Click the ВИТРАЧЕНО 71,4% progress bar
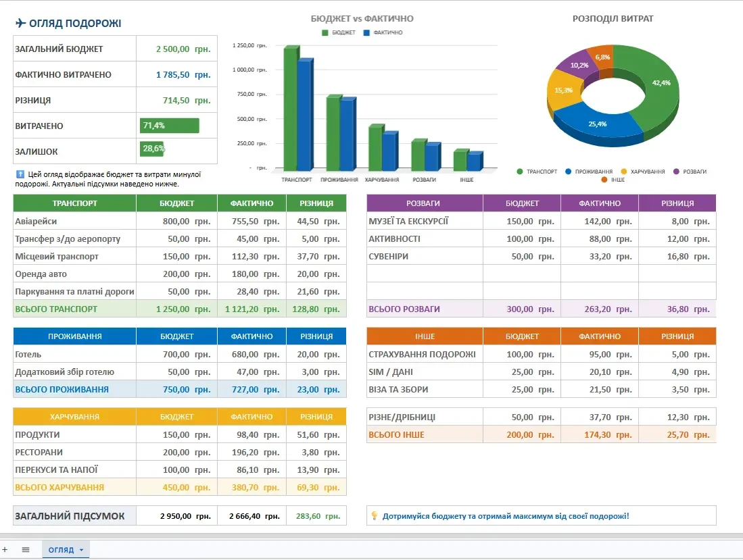The width and height of the screenshot is (743, 560). point(170,126)
